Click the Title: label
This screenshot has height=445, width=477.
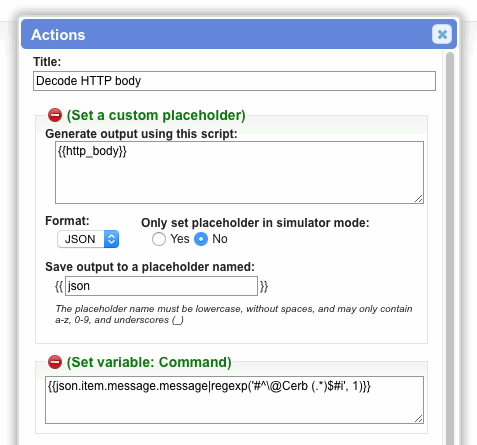[47, 62]
